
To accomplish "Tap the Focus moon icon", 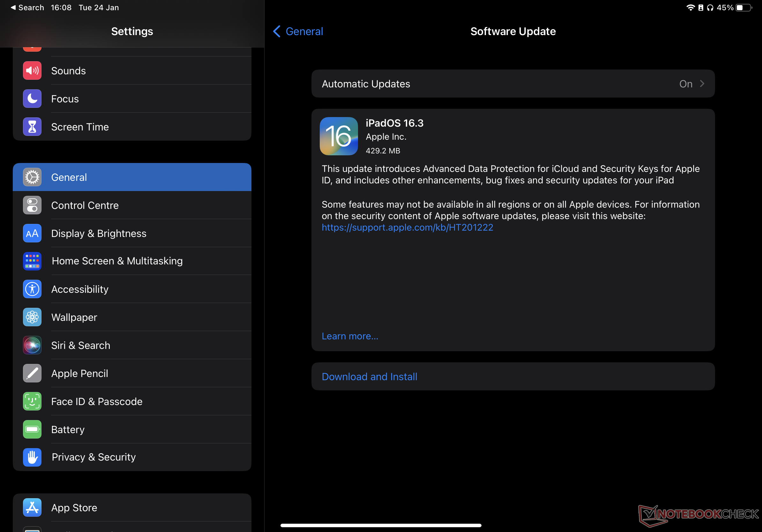I will click(x=32, y=99).
